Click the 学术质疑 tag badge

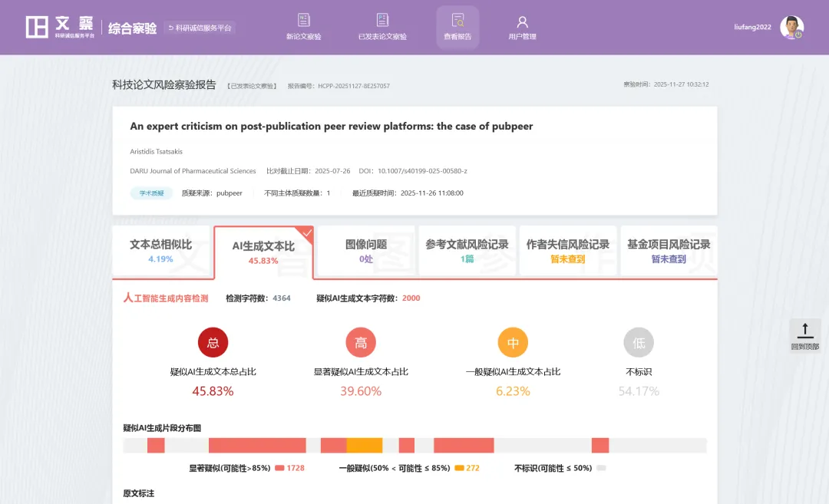tap(151, 193)
